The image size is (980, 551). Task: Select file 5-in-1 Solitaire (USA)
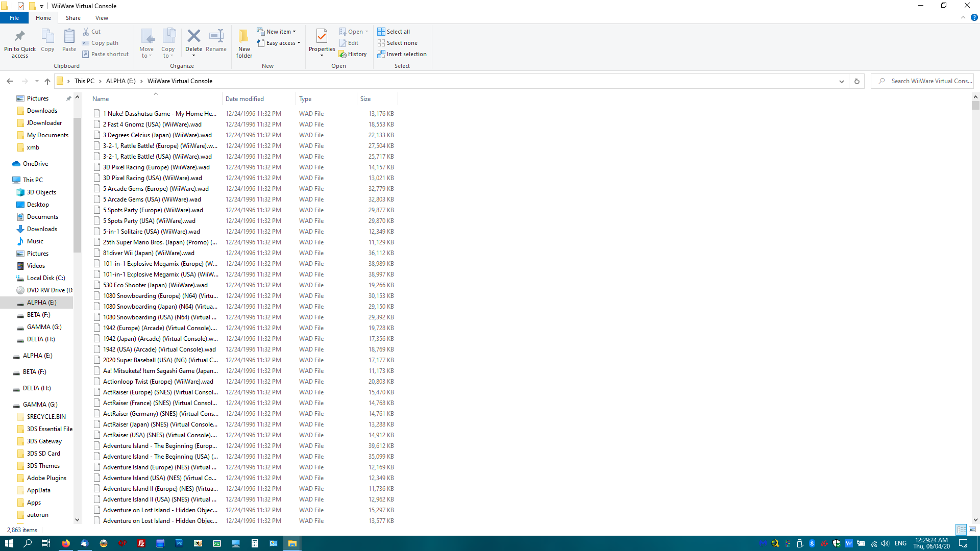152,232
